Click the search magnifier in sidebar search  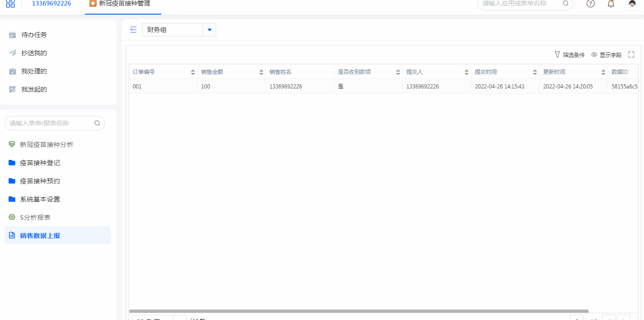tap(97, 123)
